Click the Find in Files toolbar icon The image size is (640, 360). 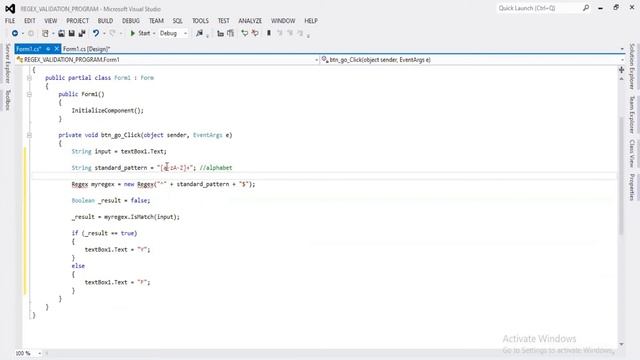(199, 33)
